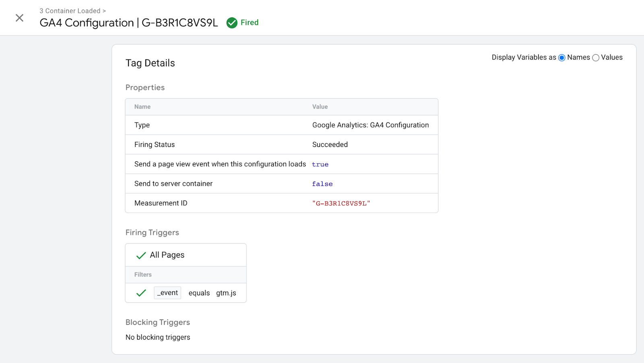Open the '3 Container Loaded' breadcrumb
The image size is (644, 363).
click(x=72, y=11)
